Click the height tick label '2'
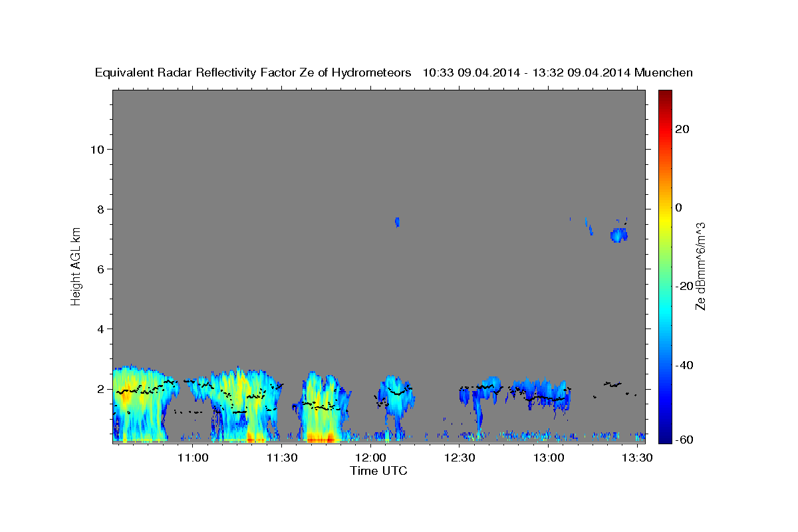This screenshot has height=532, width=798. click(101, 388)
